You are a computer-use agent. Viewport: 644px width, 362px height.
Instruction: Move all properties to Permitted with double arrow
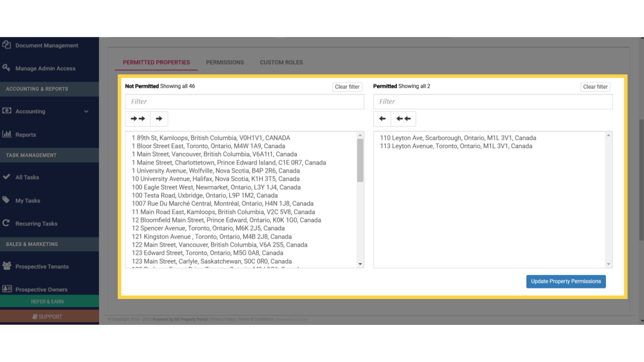pos(138,119)
